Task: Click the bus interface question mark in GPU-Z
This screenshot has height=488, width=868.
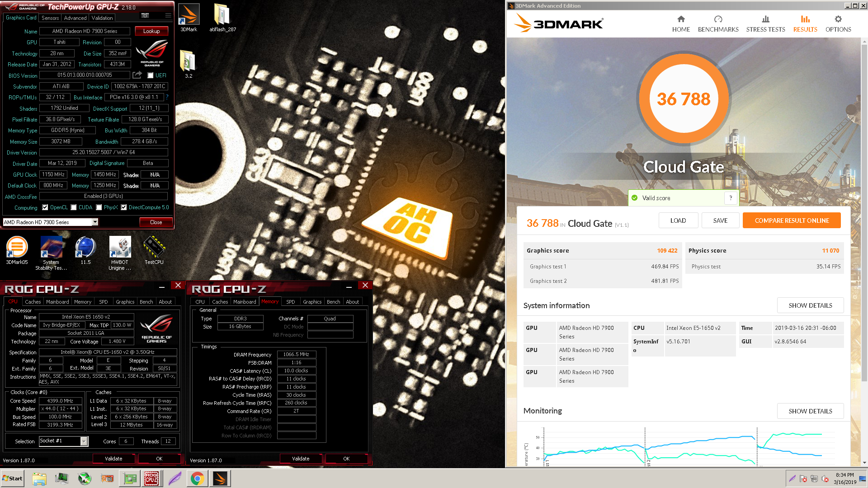Action: click(x=167, y=97)
